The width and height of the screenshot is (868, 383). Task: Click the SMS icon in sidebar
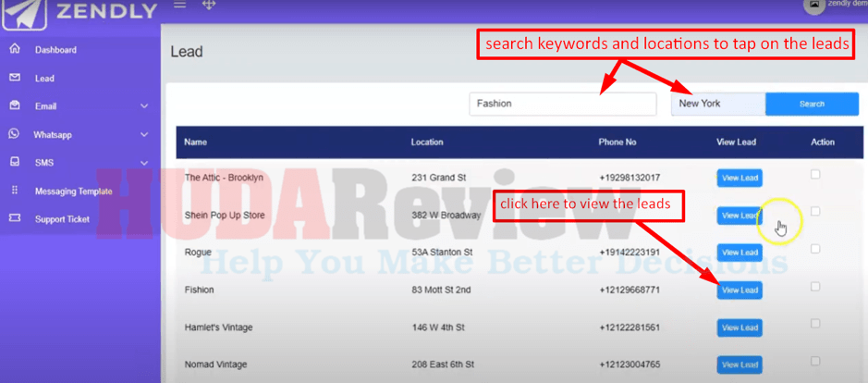[15, 163]
